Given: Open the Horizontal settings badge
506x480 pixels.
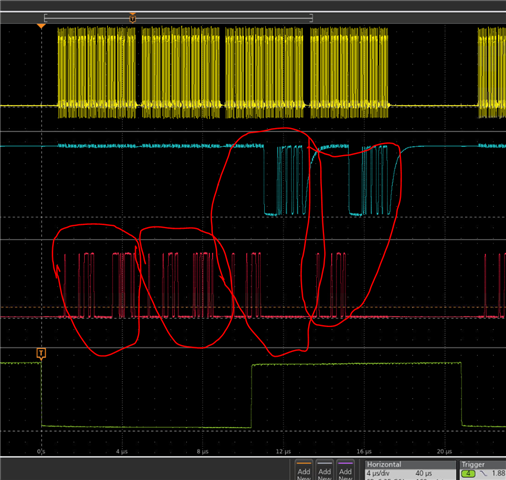Looking at the screenshot, I should click(x=410, y=470).
